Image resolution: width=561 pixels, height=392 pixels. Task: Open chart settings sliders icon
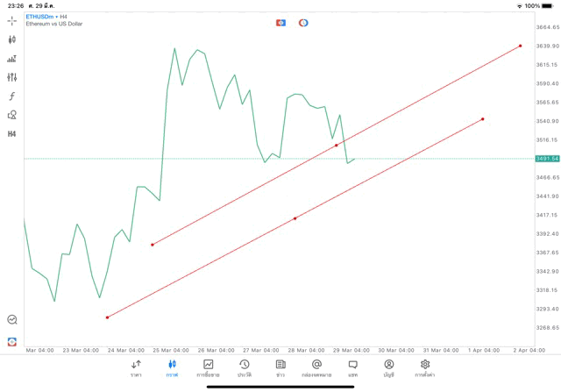11,77
